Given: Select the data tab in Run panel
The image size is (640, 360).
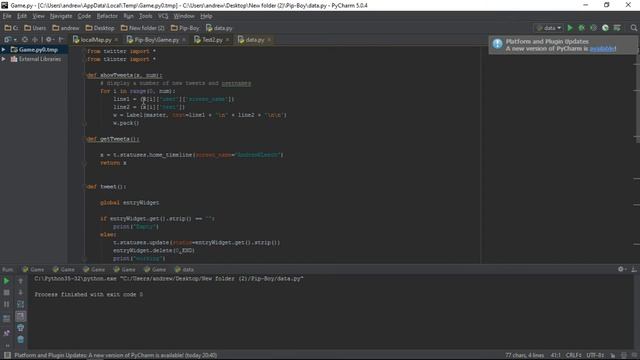Looking at the screenshot, I should 184,269.
